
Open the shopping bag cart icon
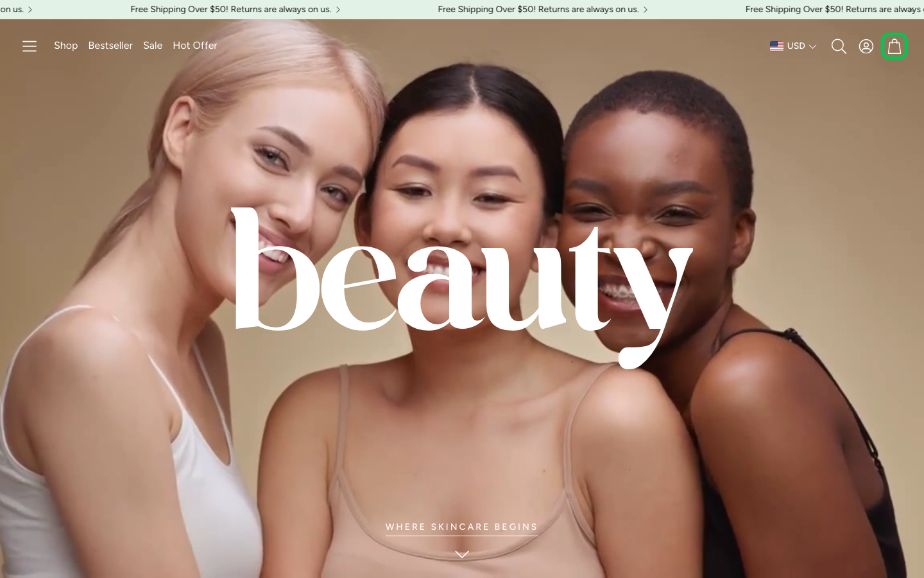pos(894,46)
